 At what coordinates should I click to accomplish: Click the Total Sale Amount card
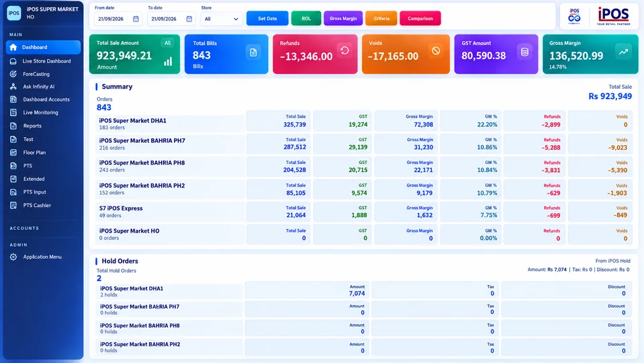pyautogui.click(x=135, y=54)
